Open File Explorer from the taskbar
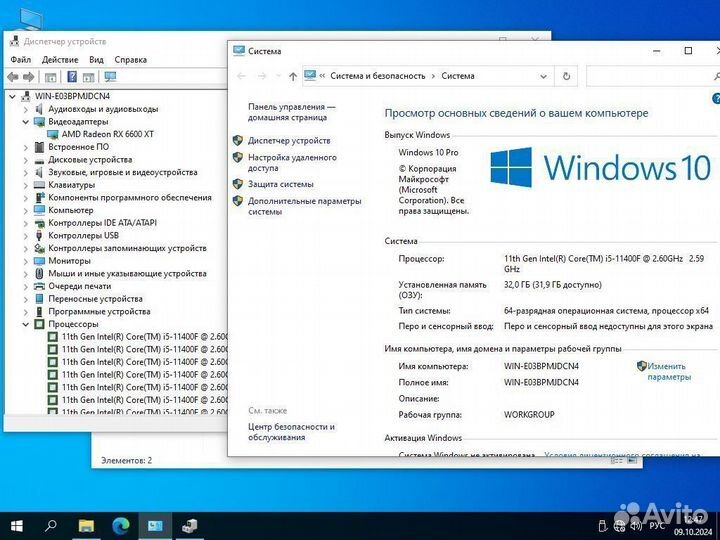This screenshot has height=540, width=720. point(86,526)
